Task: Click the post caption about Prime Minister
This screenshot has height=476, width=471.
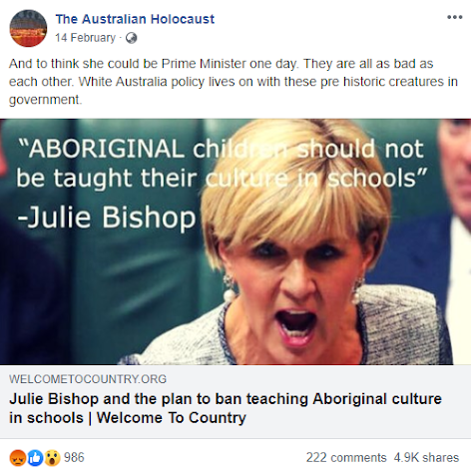Action: coord(234,82)
